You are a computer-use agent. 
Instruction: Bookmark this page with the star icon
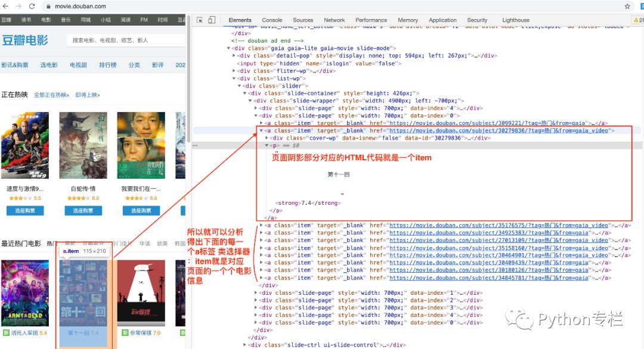coord(627,6)
